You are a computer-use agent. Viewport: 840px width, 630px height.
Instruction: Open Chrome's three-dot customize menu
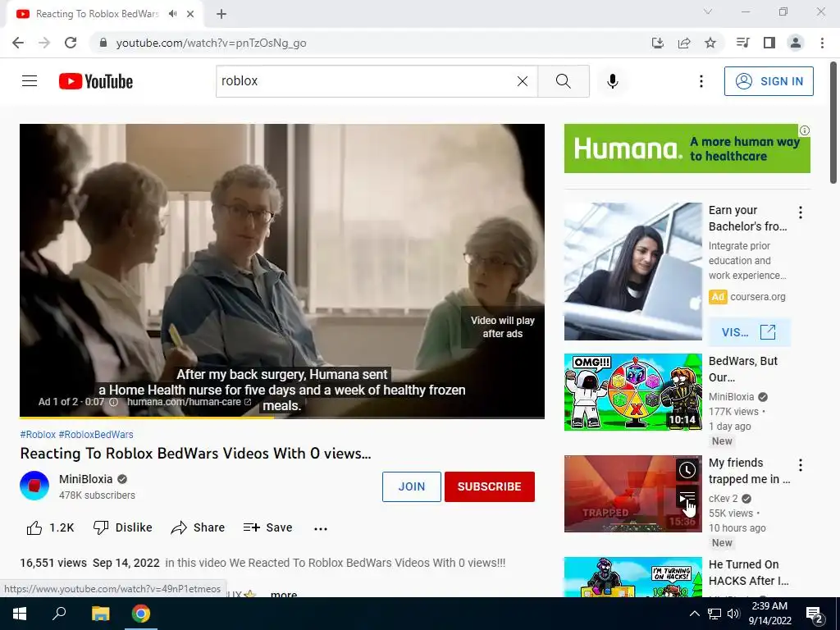(822, 43)
